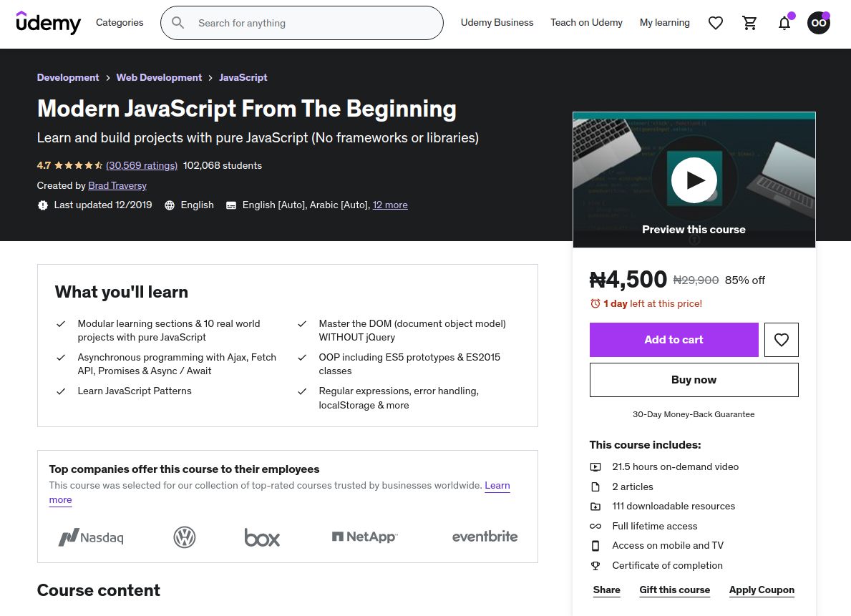Click 30-Day Money-Back Guarantee text
The image size is (851, 616).
coord(694,414)
